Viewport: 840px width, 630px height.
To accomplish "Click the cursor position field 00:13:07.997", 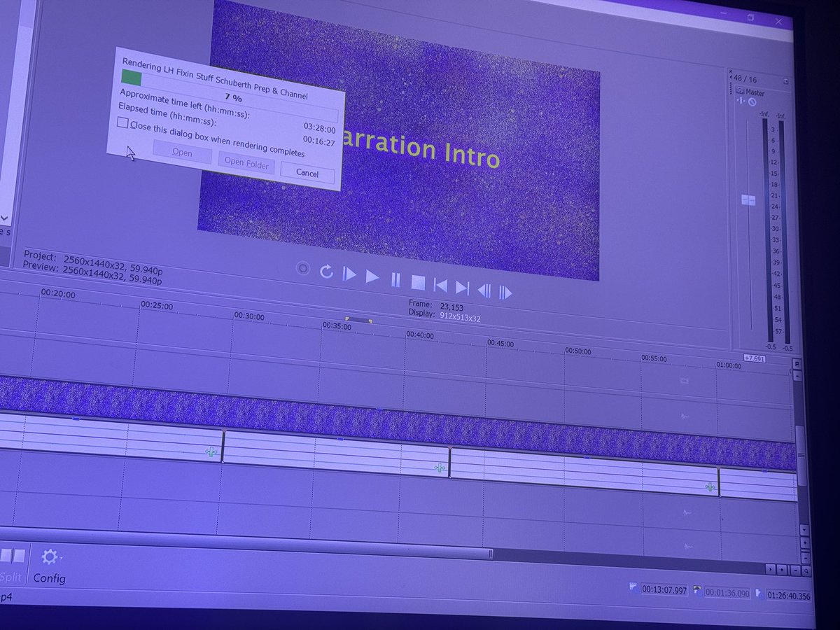I will coord(664,589).
